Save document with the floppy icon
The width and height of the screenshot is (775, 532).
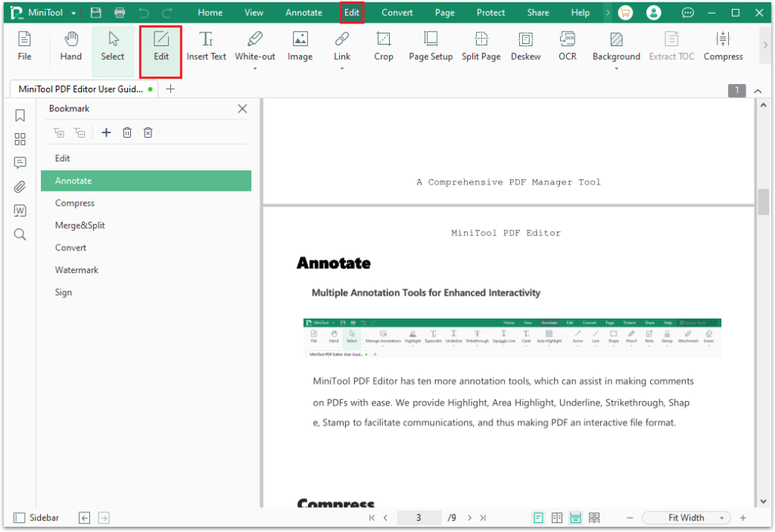point(96,13)
